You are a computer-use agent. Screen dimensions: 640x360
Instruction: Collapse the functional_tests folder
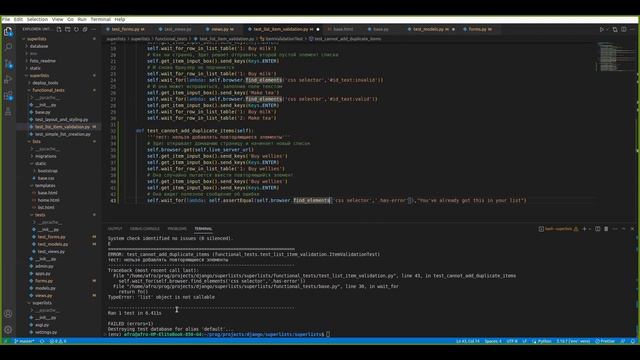(x=48, y=90)
